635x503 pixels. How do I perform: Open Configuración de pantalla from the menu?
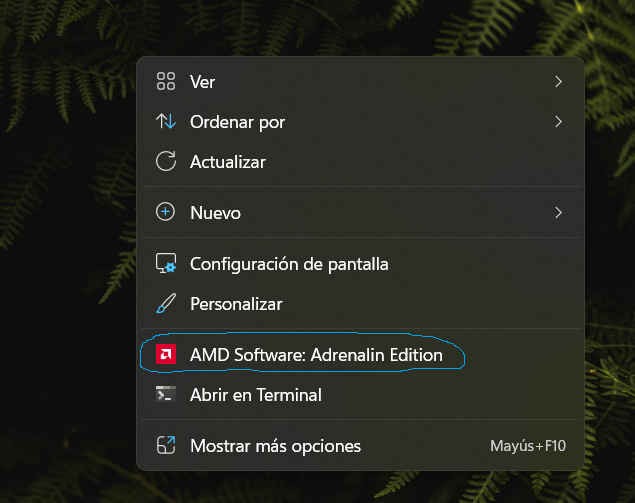(x=289, y=264)
